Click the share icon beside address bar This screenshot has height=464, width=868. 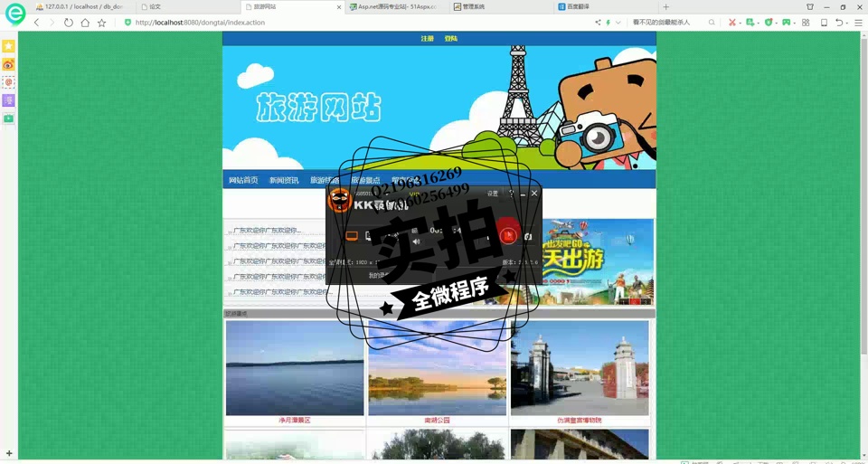tap(598, 23)
